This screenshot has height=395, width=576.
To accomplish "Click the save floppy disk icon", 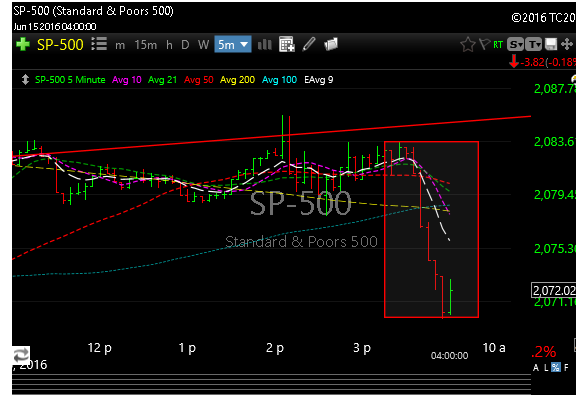I will 551,44.
